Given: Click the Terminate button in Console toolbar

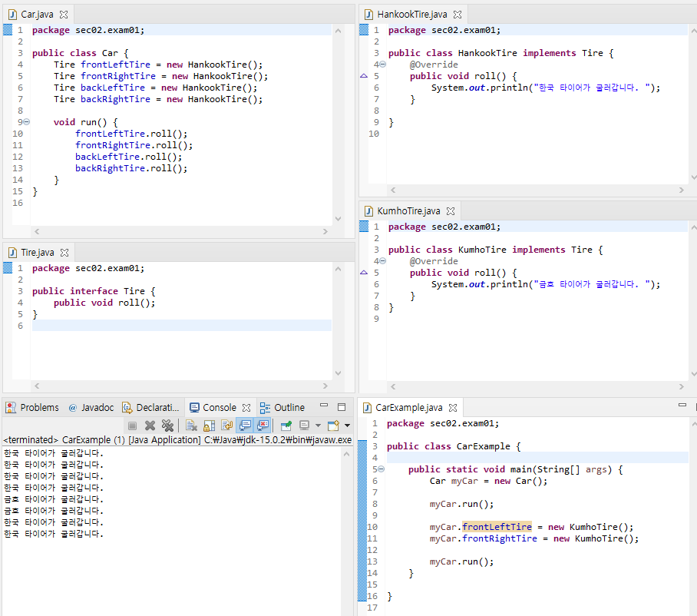Looking at the screenshot, I should click(x=132, y=426).
